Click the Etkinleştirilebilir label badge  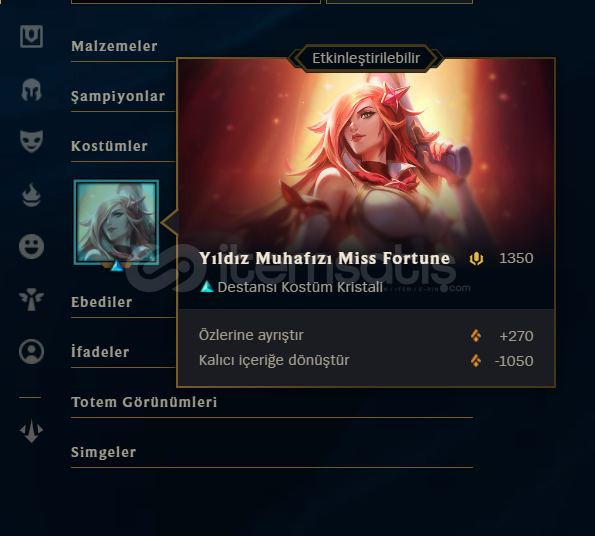[x=366, y=58]
